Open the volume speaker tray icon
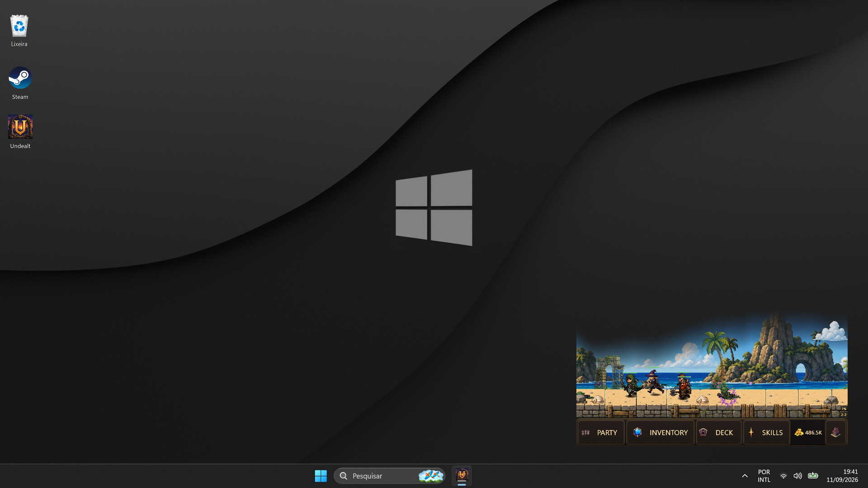 point(797,476)
